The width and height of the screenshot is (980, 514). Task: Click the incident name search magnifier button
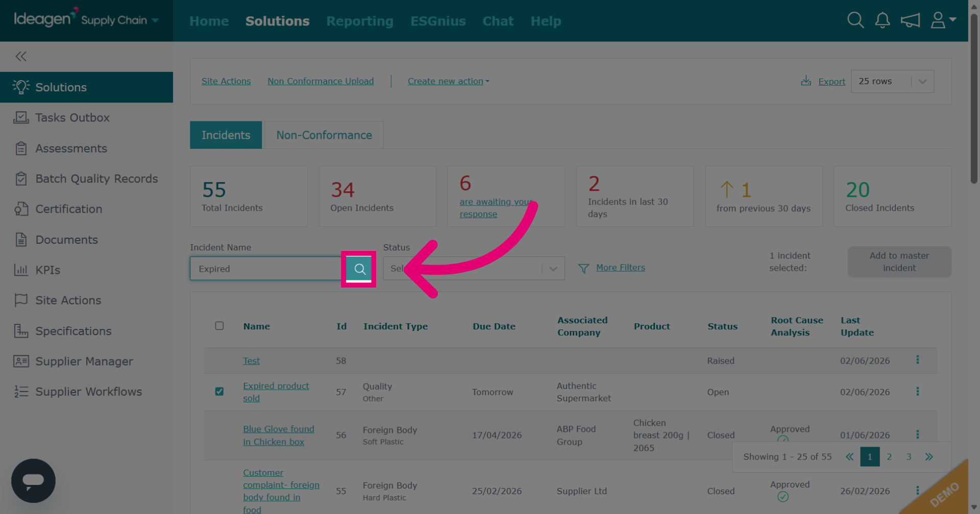[359, 269]
